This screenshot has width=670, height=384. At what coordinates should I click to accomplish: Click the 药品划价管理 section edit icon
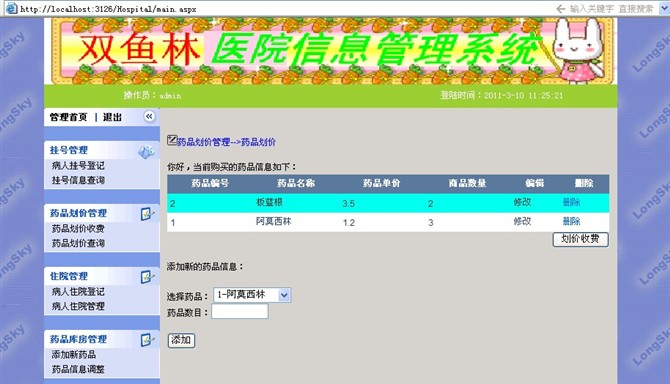click(x=147, y=214)
